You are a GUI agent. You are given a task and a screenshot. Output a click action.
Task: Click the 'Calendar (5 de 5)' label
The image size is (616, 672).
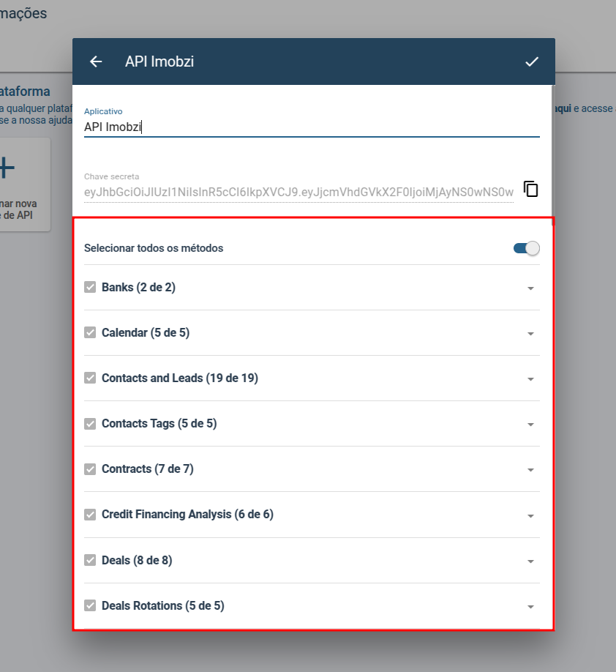point(146,333)
